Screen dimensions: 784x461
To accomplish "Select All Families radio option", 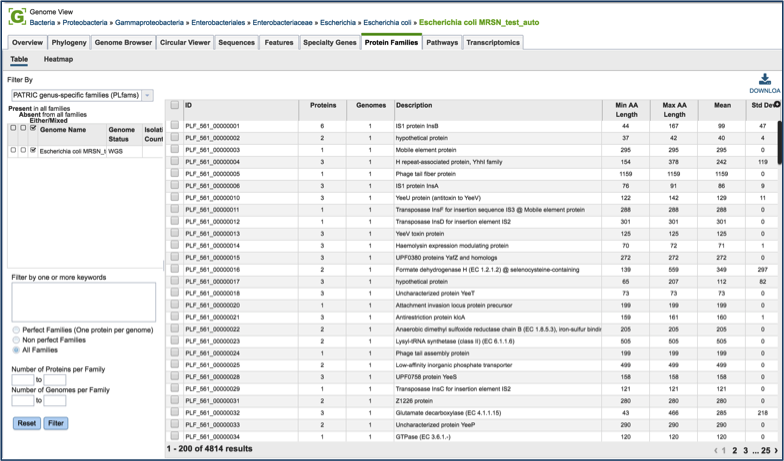I will pyautogui.click(x=16, y=350).
